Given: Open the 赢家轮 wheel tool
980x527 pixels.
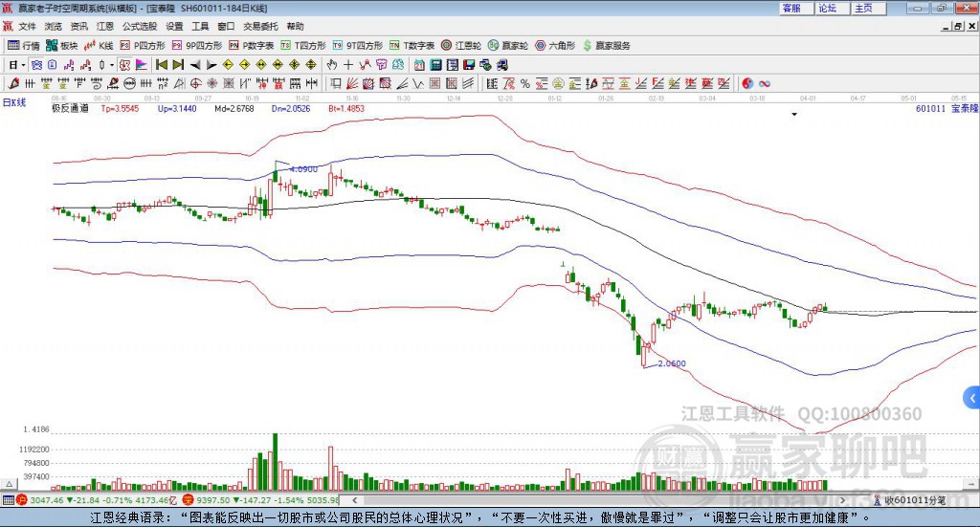Looking at the screenshot, I should 508,46.
